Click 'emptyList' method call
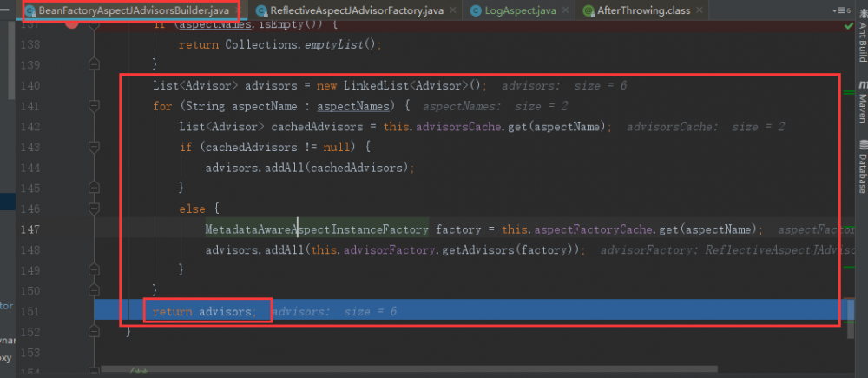The width and height of the screenshot is (868, 378). click(x=334, y=44)
